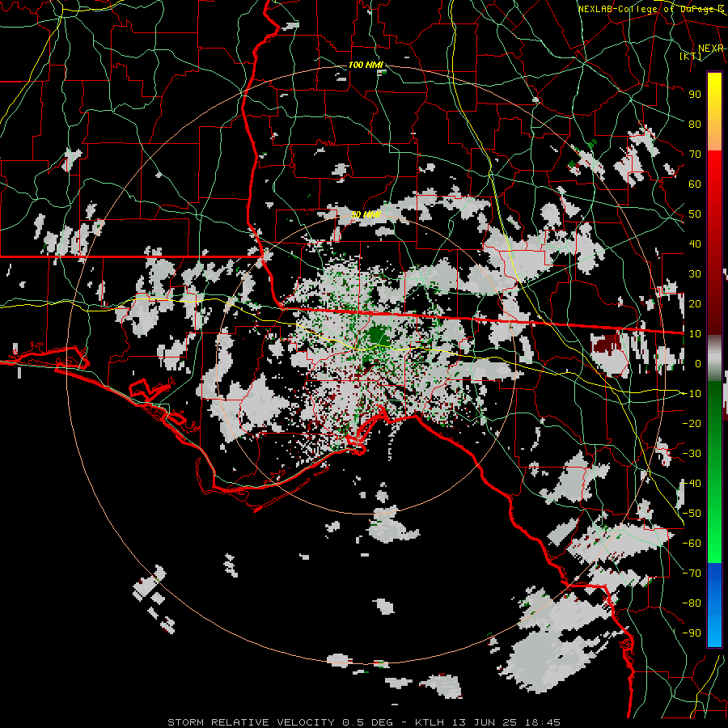728x728 pixels.
Task: Click the "-90" value on velocity scale
Action: coord(692,633)
